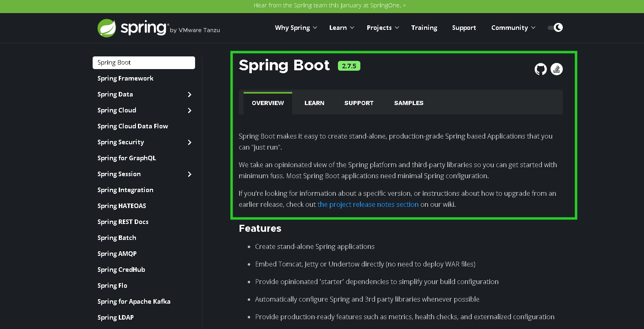Expand the Learn dropdown menu
Viewport: 644px width, 329px height.
coord(342,28)
